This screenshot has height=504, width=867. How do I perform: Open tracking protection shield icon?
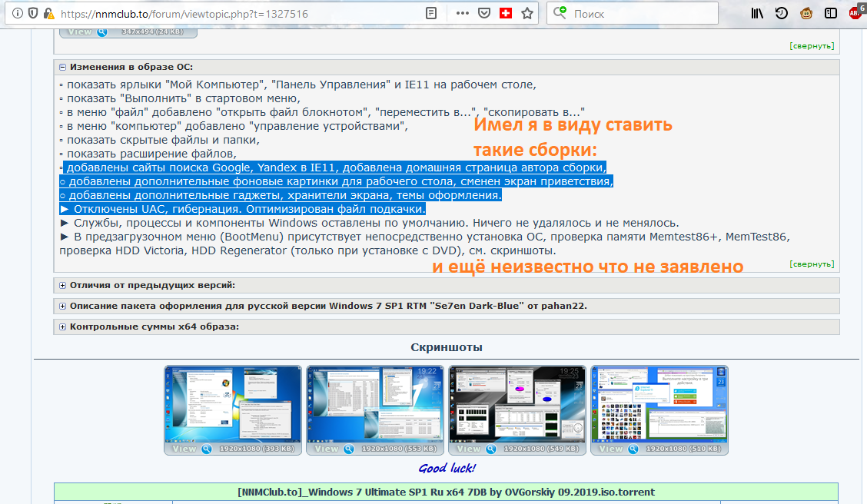coord(33,13)
